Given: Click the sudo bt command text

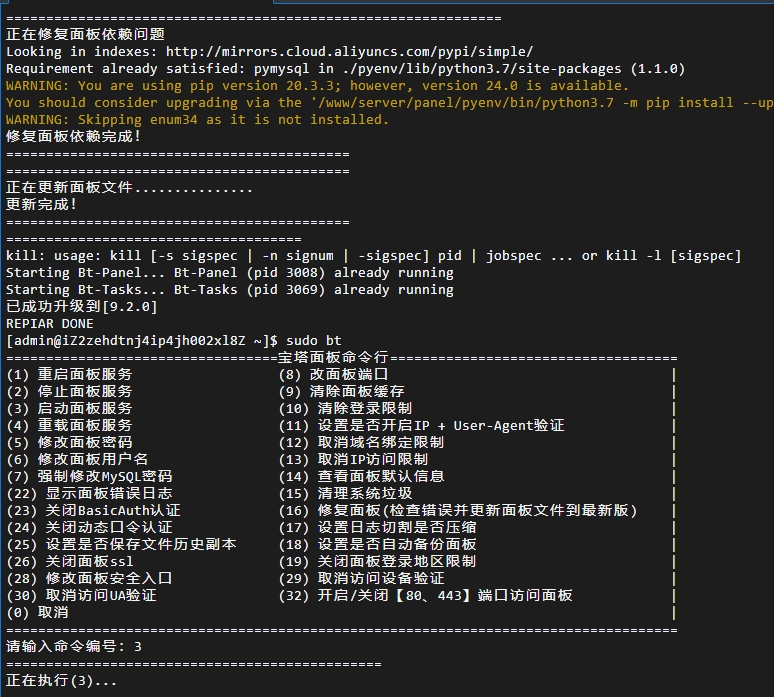Looking at the screenshot, I should (x=313, y=341).
